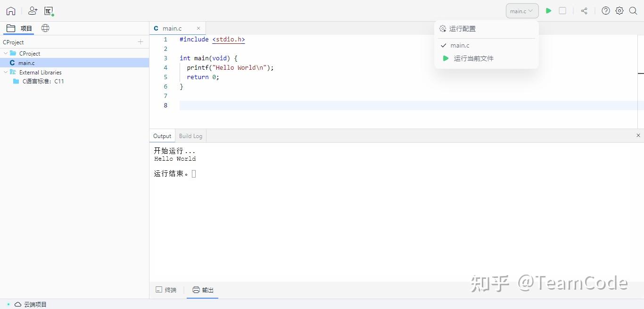Close the main.c editor tab
The height and width of the screenshot is (309, 644).
click(198, 28)
